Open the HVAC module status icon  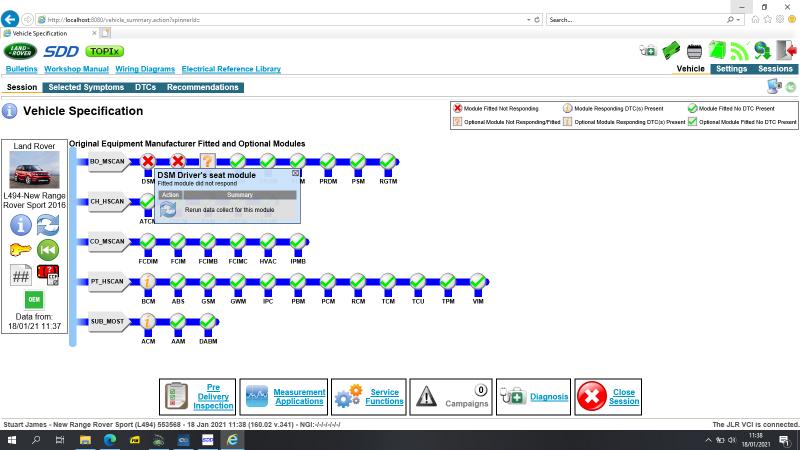[268, 241]
